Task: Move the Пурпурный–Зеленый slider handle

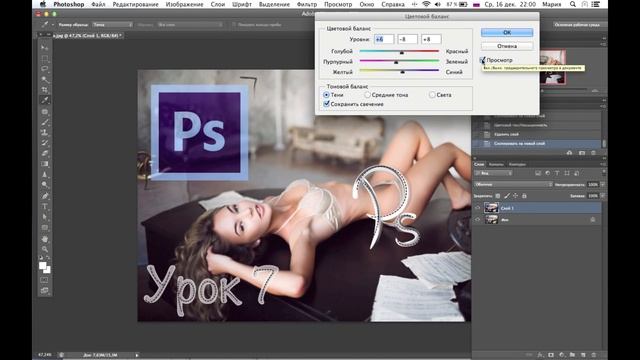Action: tap(396, 62)
